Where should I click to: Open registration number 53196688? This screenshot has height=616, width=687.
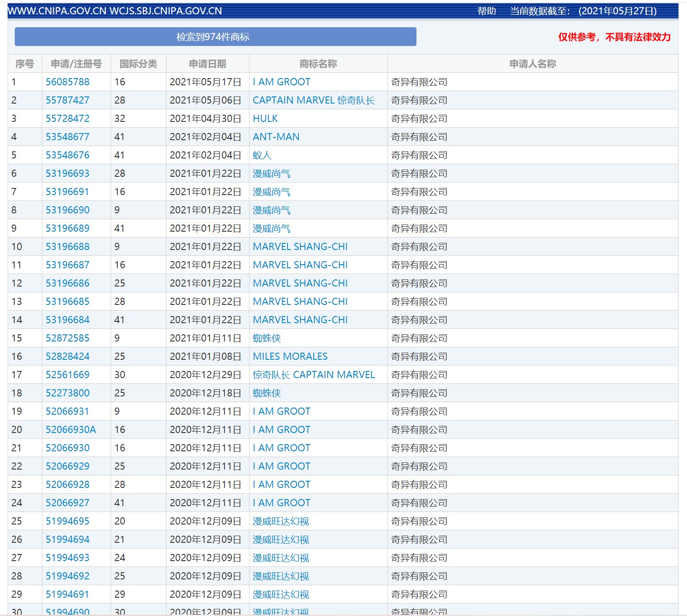point(67,247)
